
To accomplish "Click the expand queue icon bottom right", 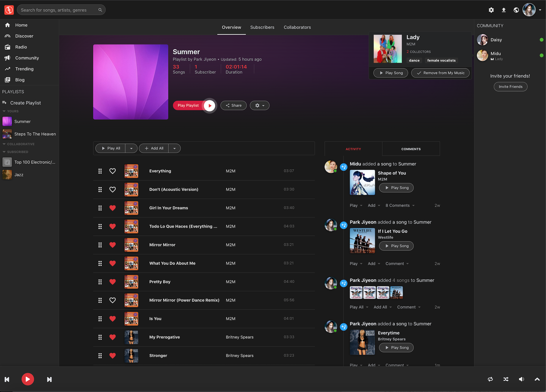I will coord(537,379).
